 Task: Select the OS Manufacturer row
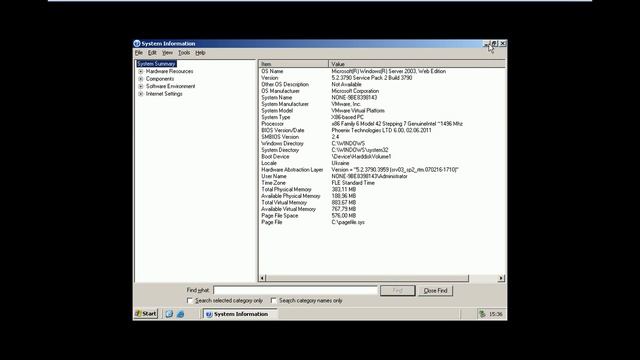point(382,91)
